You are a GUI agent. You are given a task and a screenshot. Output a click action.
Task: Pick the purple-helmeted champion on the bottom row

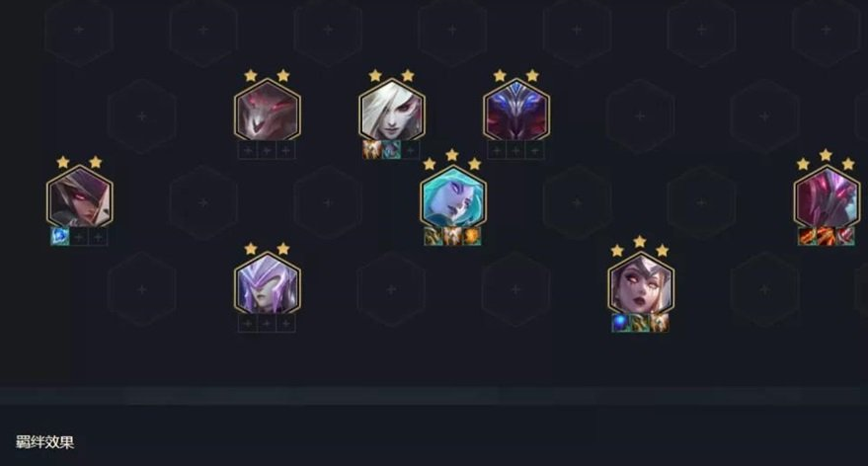pos(267,283)
